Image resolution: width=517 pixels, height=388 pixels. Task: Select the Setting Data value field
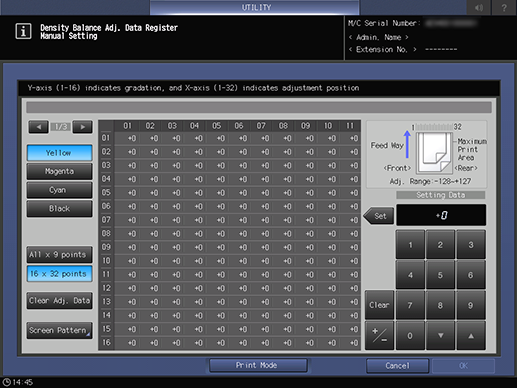[x=441, y=215]
